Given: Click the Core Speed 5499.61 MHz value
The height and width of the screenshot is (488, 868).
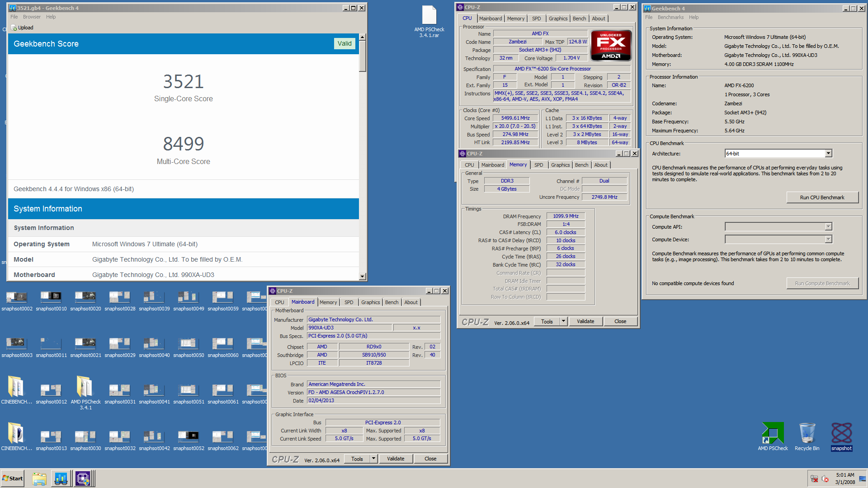Looking at the screenshot, I should click(x=515, y=118).
